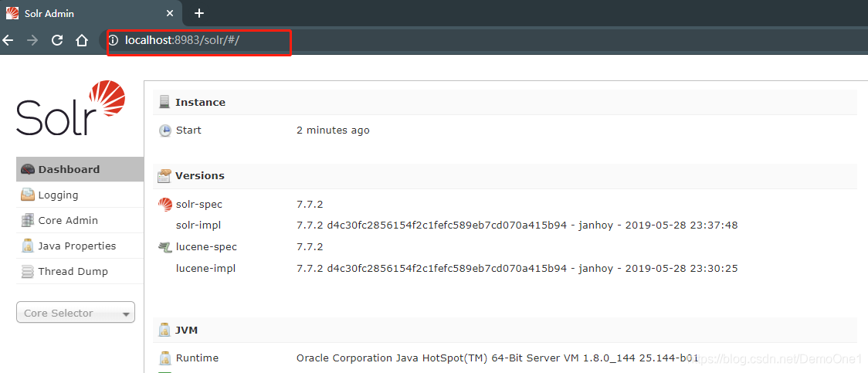868x373 pixels.
Task: Click the Thread Dump stack icon
Action: point(28,272)
